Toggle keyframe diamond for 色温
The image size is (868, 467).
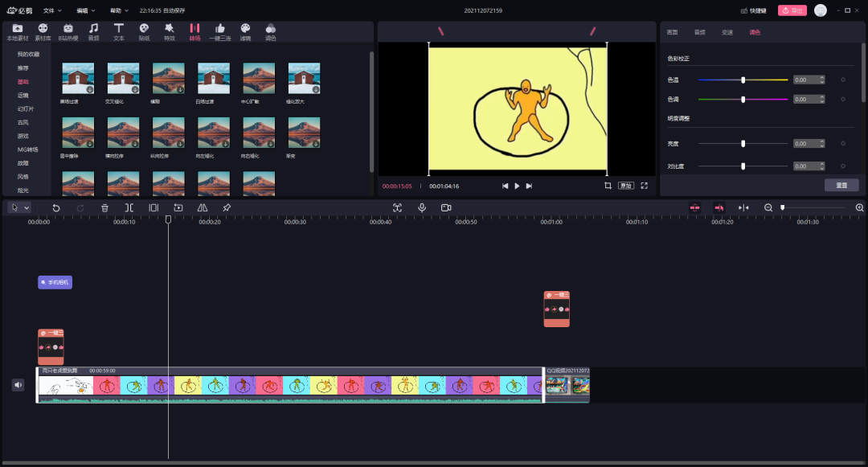tap(842, 80)
